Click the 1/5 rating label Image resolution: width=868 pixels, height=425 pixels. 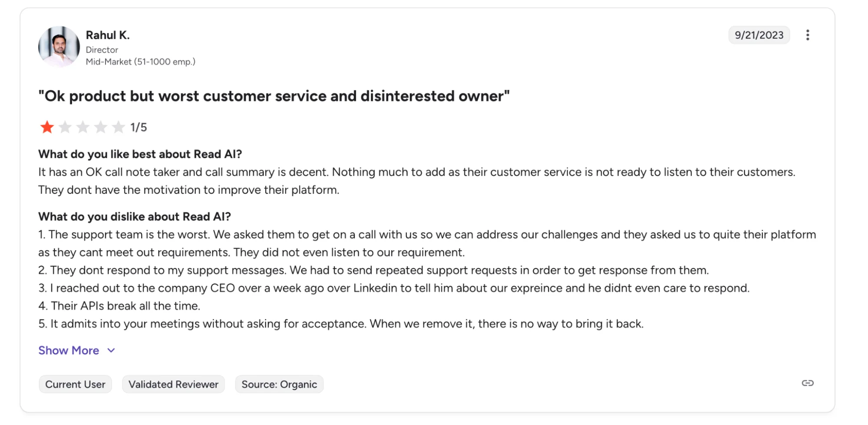coord(138,127)
